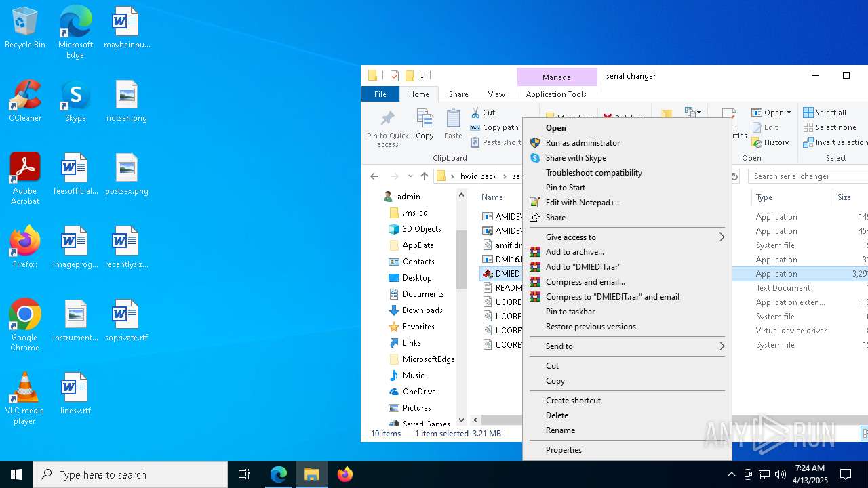The height and width of the screenshot is (488, 868).
Task: Open the File ribbon tab
Action: coord(380,94)
